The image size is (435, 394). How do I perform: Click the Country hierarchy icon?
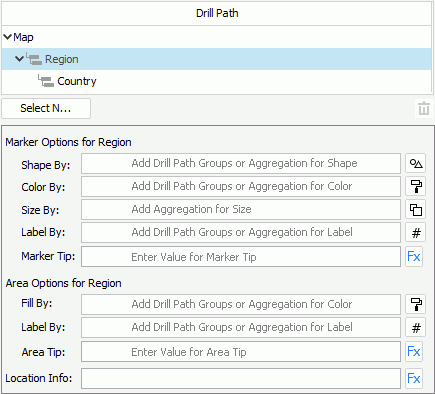(x=46, y=81)
